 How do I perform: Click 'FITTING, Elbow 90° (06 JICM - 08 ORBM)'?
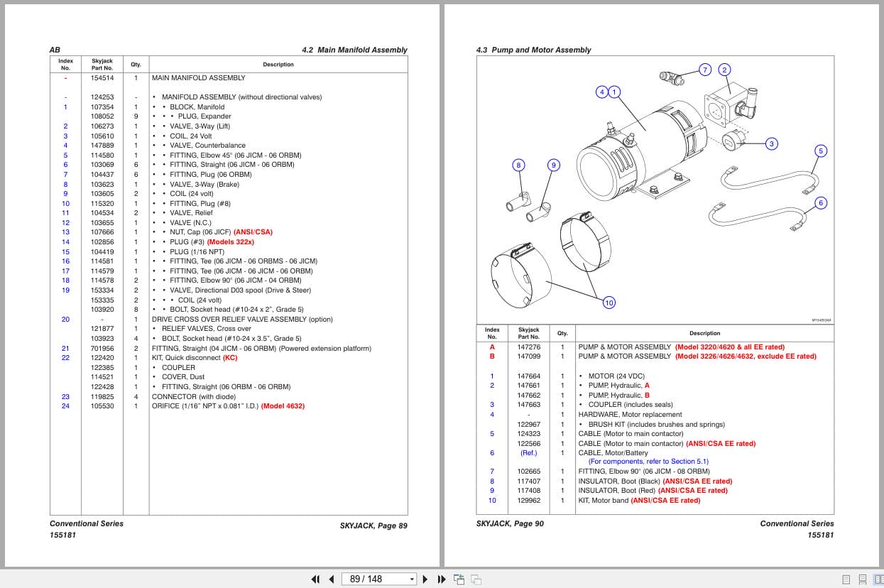coord(644,472)
